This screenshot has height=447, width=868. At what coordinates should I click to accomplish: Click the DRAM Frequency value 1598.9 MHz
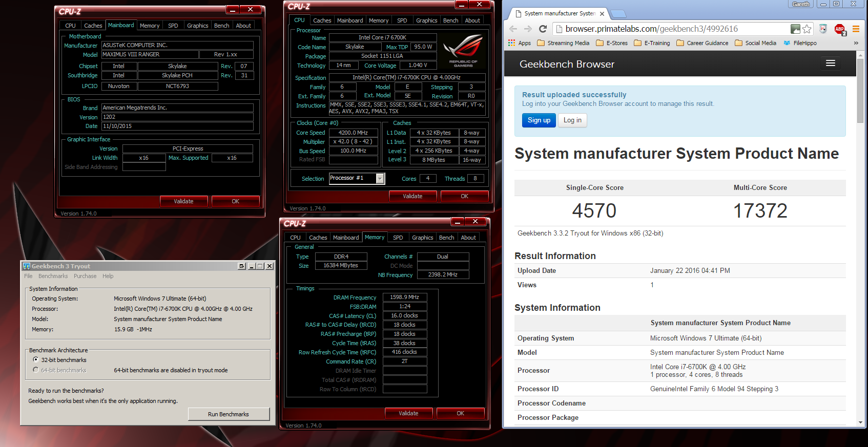point(404,297)
